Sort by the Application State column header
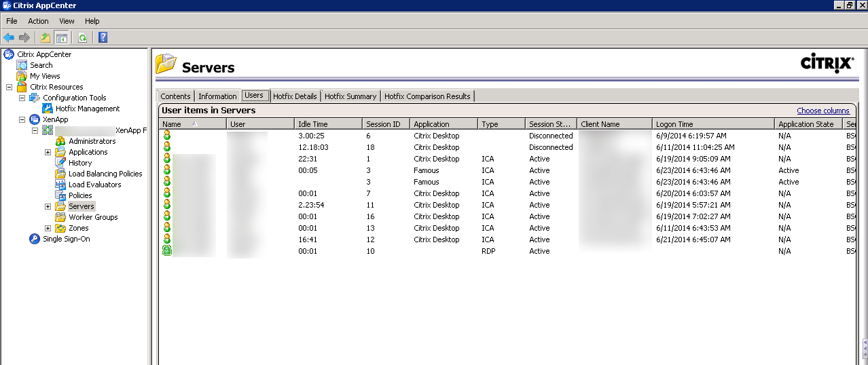868x365 pixels. coord(808,124)
